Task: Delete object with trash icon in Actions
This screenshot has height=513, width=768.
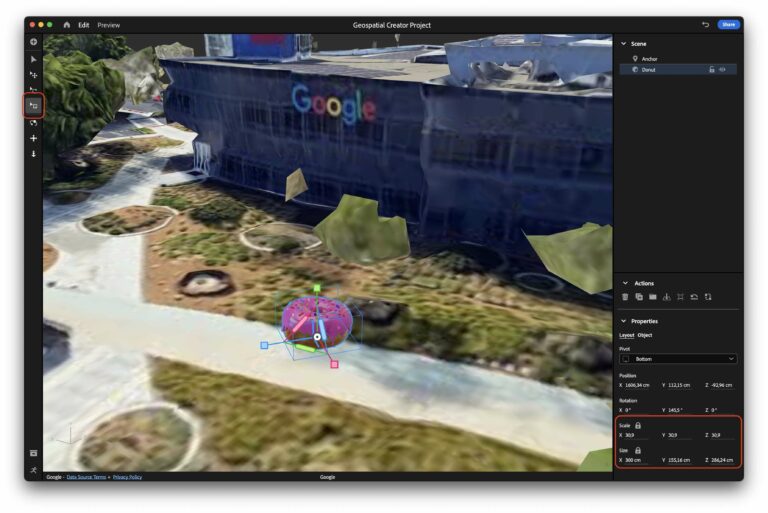Action: [625, 297]
